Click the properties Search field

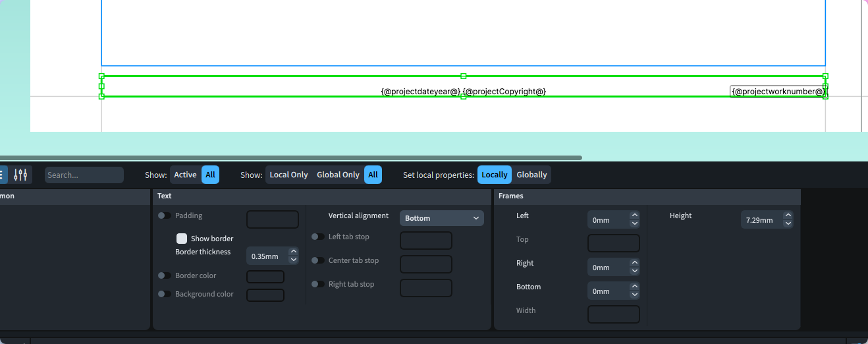[84, 175]
